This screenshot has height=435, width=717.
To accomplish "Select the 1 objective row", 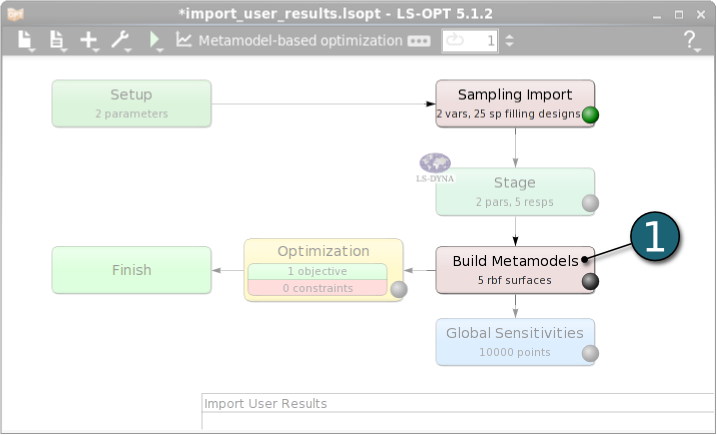I will coord(317,271).
